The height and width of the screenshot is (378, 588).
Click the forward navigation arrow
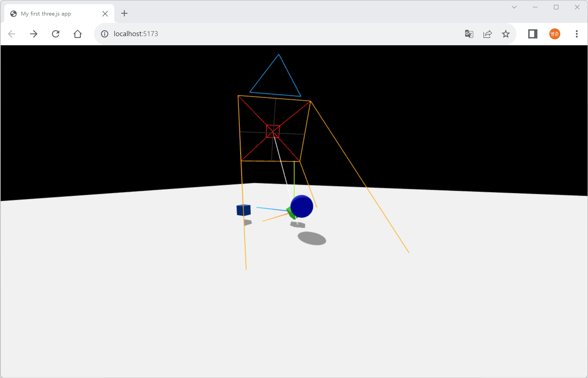click(x=34, y=34)
